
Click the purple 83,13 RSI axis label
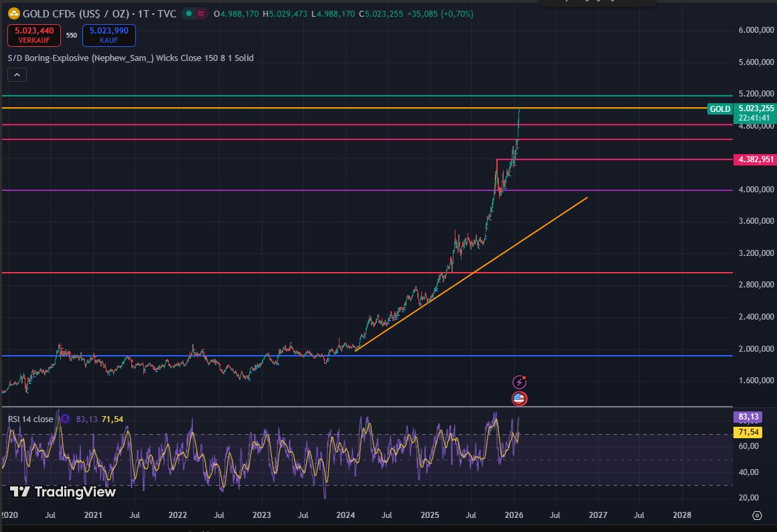pos(748,417)
